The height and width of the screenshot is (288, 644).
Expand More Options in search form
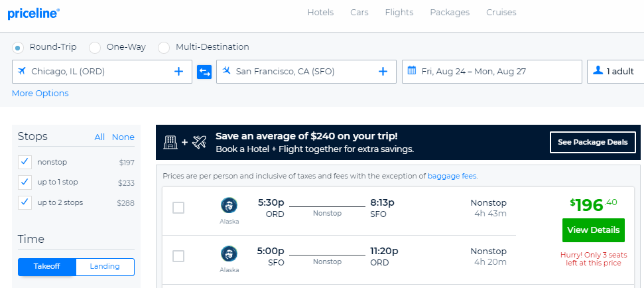[x=40, y=94]
